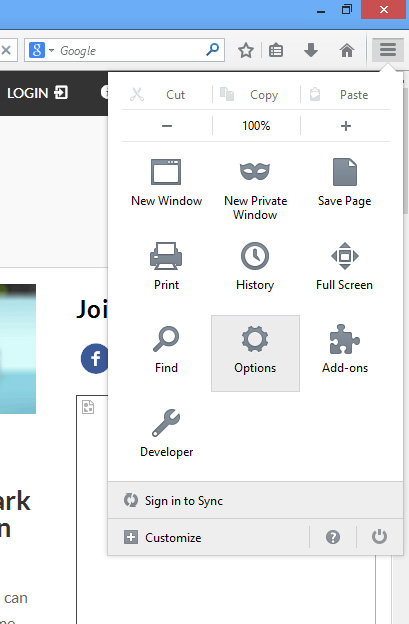
Task: Open a New Window
Action: 166,183
